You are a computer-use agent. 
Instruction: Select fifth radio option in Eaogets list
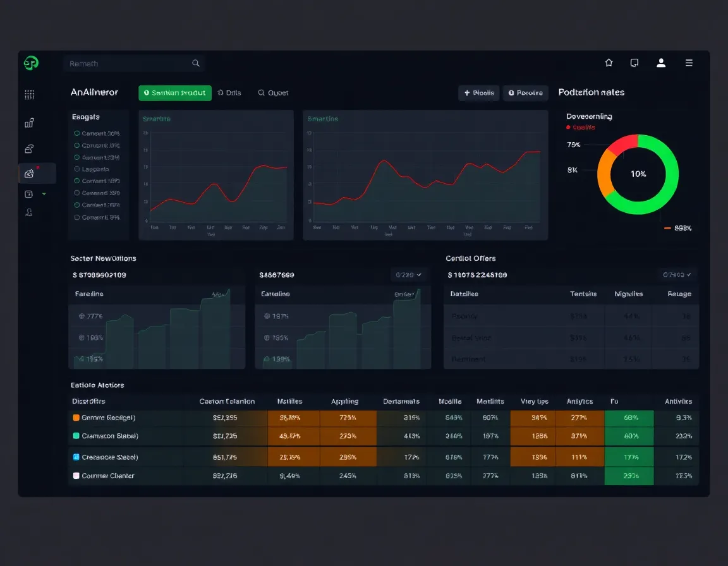click(77, 181)
